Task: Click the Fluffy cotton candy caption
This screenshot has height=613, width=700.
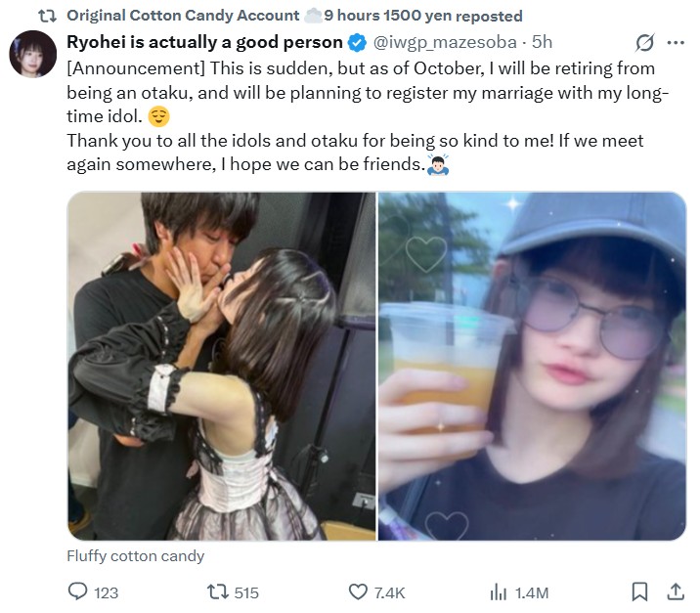Action: [135, 556]
